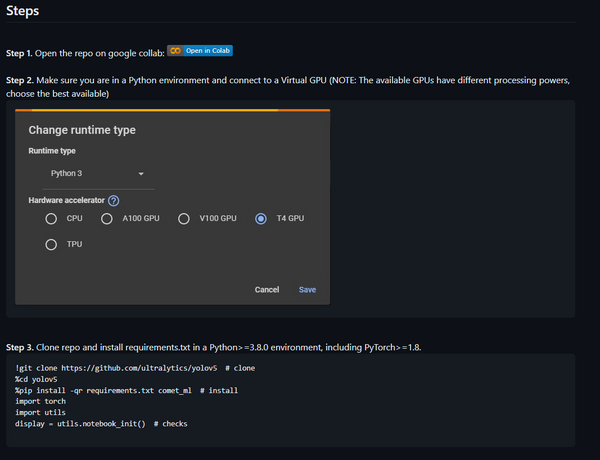Select the CPU radio button
This screenshot has height=460, width=600.
(51, 219)
